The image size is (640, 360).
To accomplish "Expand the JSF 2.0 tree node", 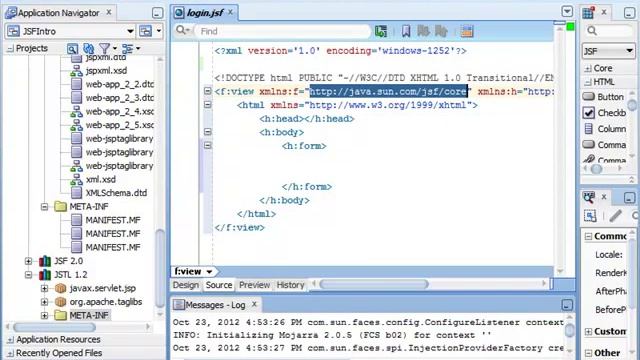I will [x=28, y=261].
